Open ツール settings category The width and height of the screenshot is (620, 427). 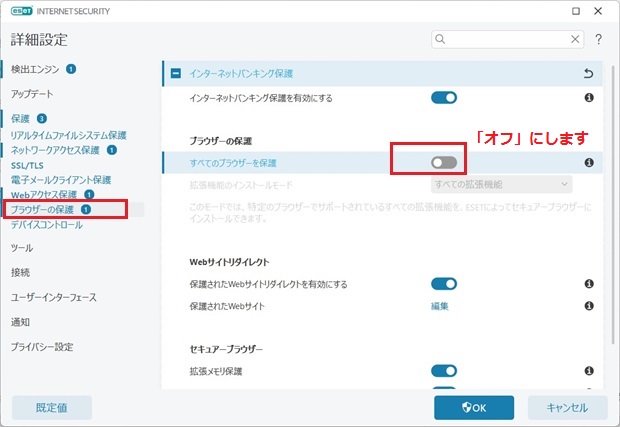pyautogui.click(x=22, y=248)
